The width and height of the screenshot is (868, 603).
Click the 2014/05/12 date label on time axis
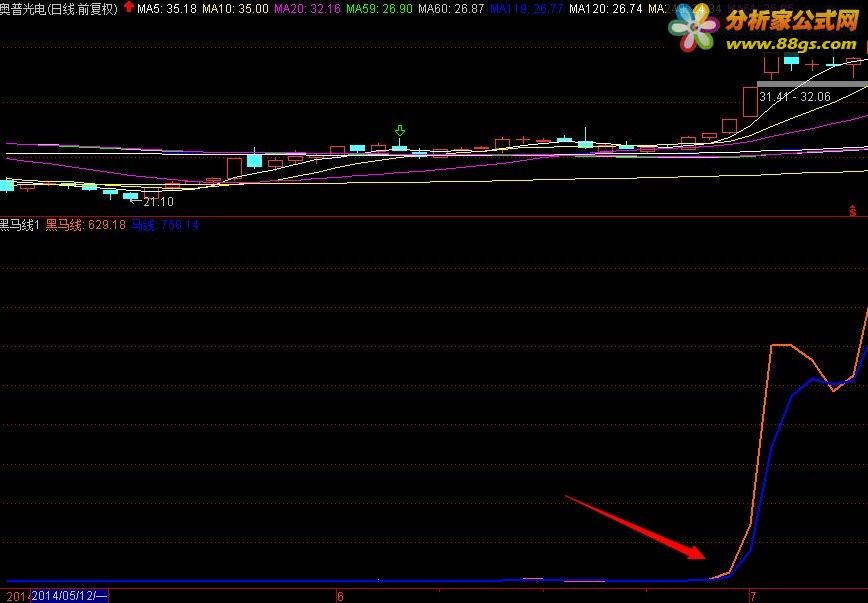click(x=69, y=596)
